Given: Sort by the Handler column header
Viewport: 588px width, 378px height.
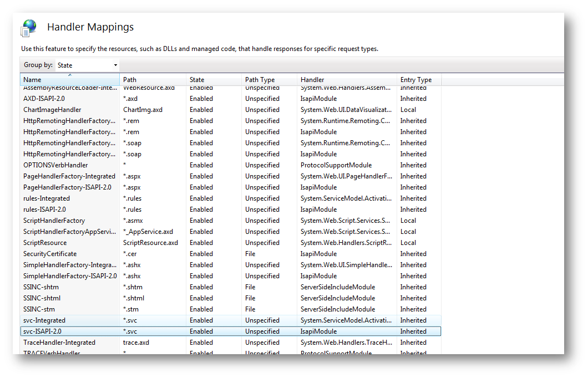Looking at the screenshot, I should pyautogui.click(x=347, y=79).
